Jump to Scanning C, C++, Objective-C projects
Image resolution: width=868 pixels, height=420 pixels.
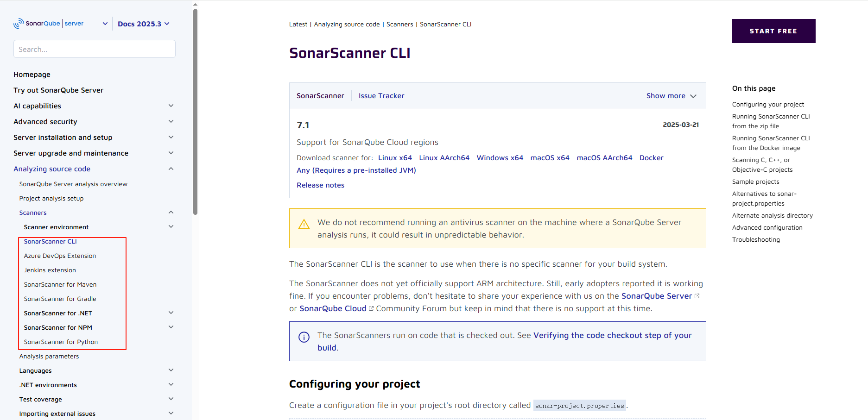coord(762,165)
